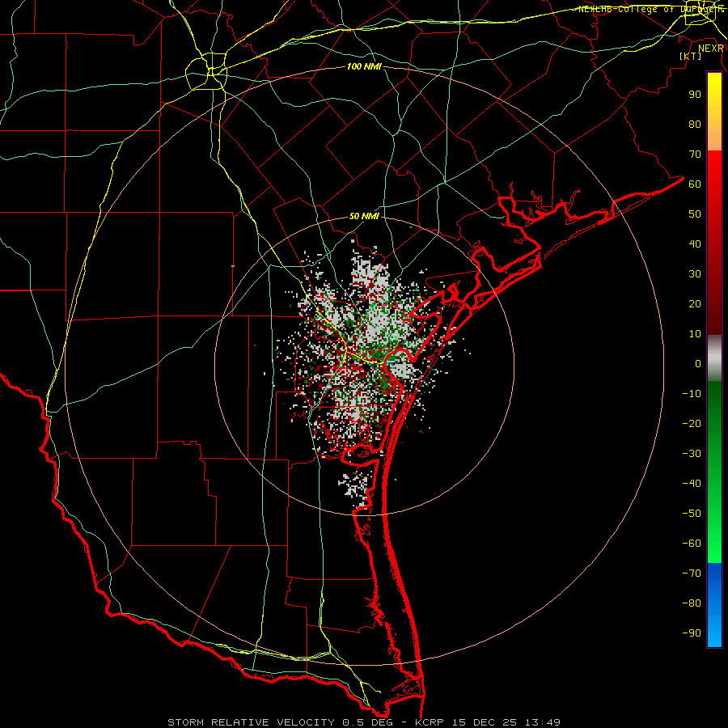Click the positive 90 scale label
The height and width of the screenshot is (728, 728).
click(695, 95)
